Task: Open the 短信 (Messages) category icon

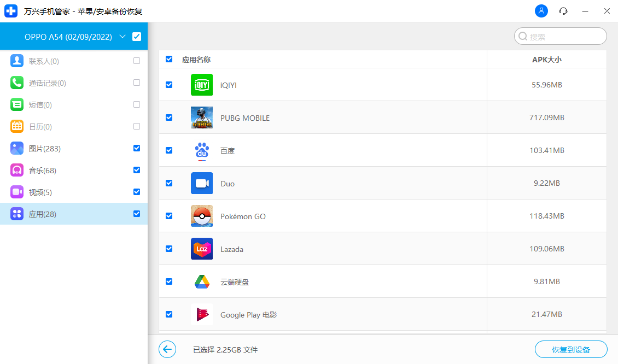Action: [x=17, y=104]
